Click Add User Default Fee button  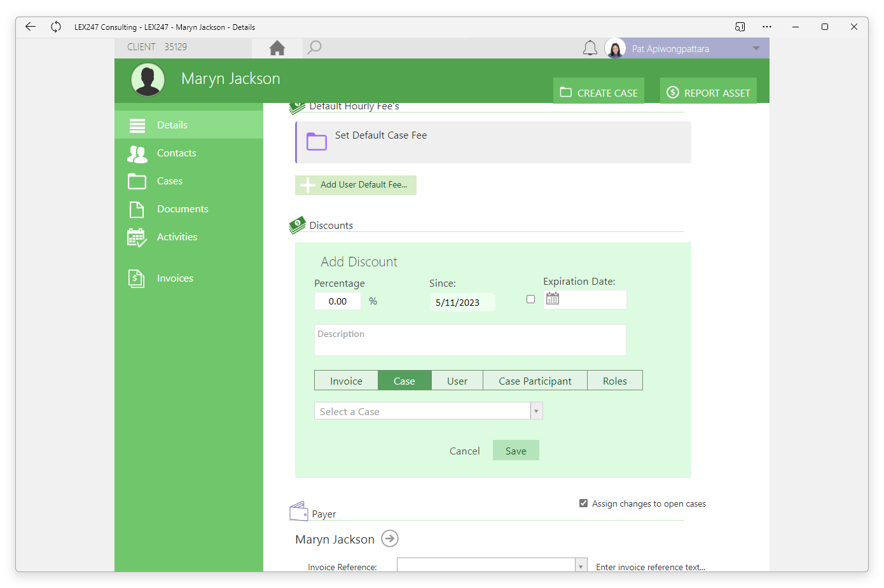(356, 185)
